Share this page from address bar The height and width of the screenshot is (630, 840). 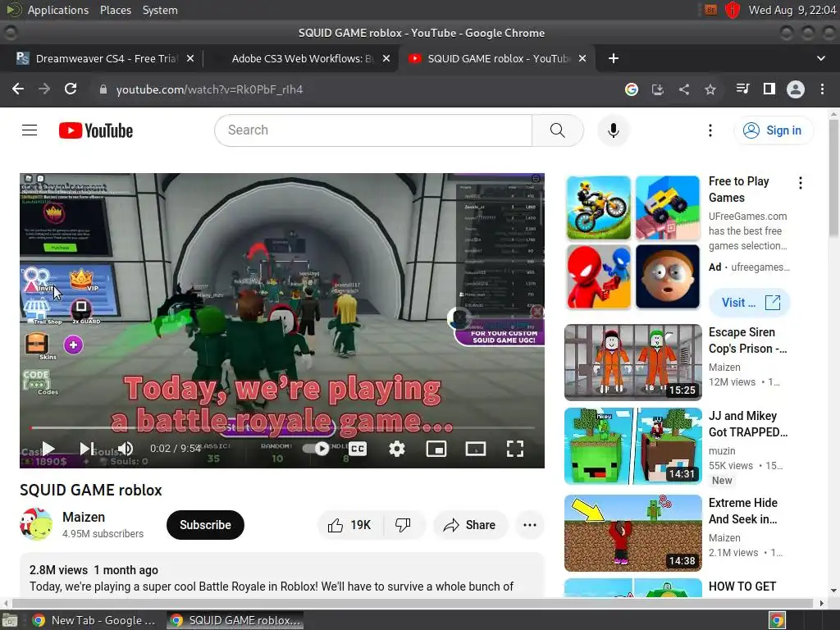click(x=684, y=89)
